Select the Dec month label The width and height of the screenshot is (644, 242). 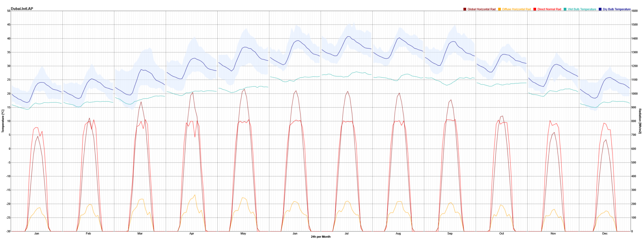pos(605,233)
